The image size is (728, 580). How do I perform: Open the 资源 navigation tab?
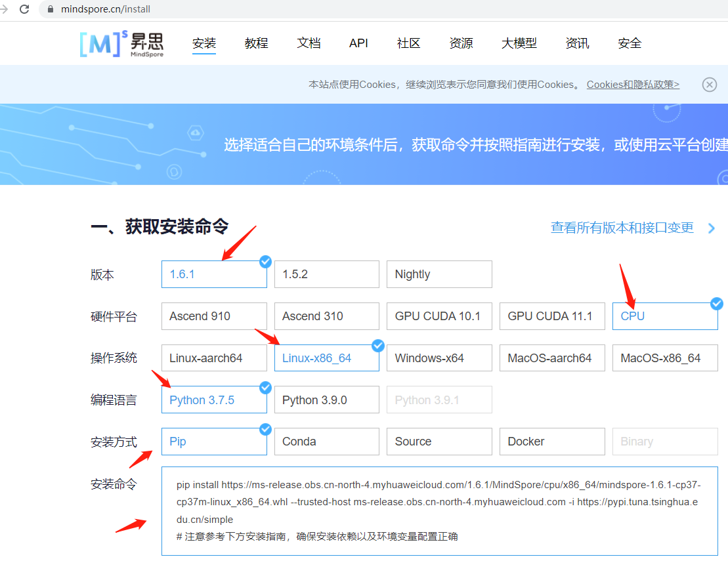[x=461, y=43]
